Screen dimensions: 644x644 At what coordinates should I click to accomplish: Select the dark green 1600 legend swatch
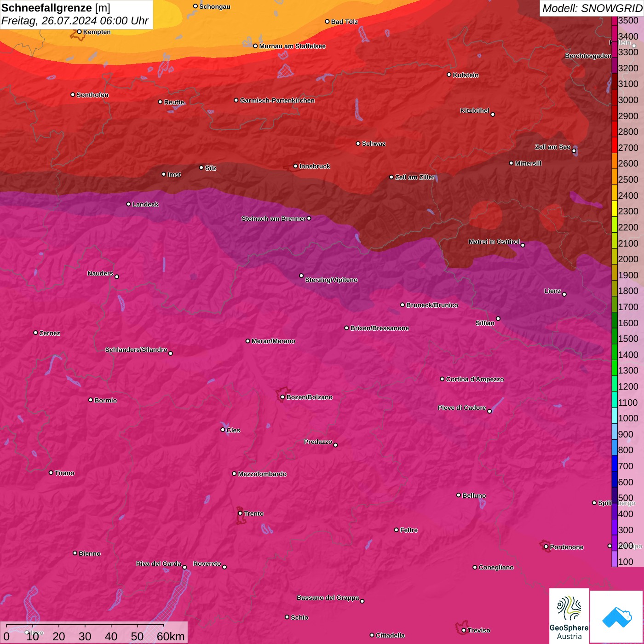point(615,320)
